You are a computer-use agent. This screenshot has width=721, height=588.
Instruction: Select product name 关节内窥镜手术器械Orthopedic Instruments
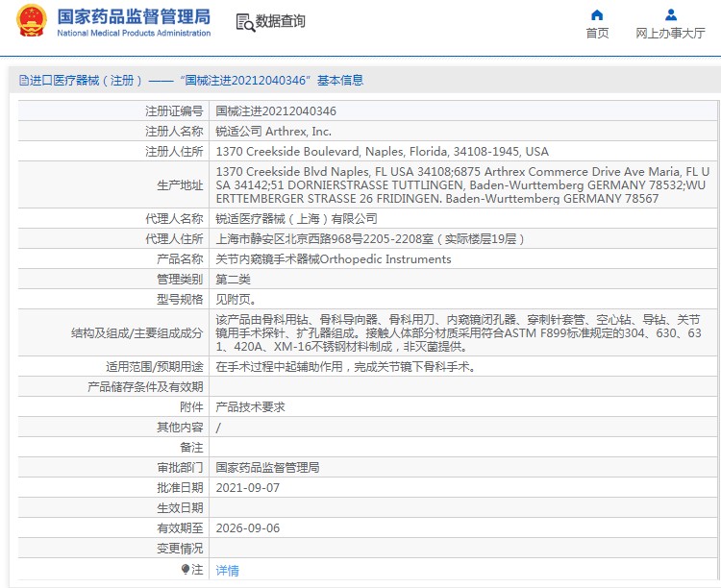point(334,258)
